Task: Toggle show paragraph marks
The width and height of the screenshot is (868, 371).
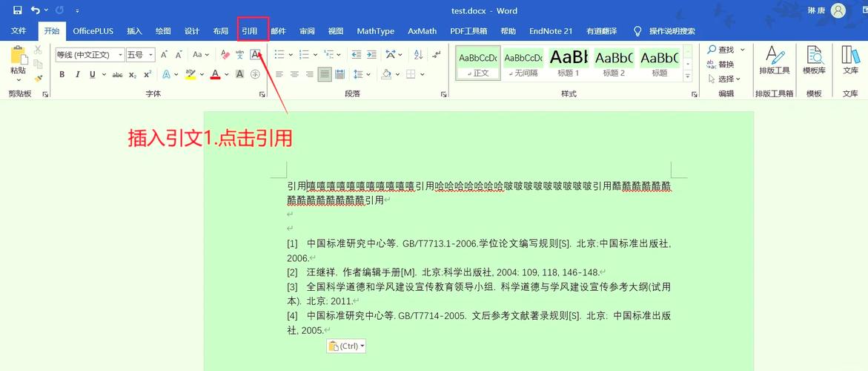Action: point(437,55)
